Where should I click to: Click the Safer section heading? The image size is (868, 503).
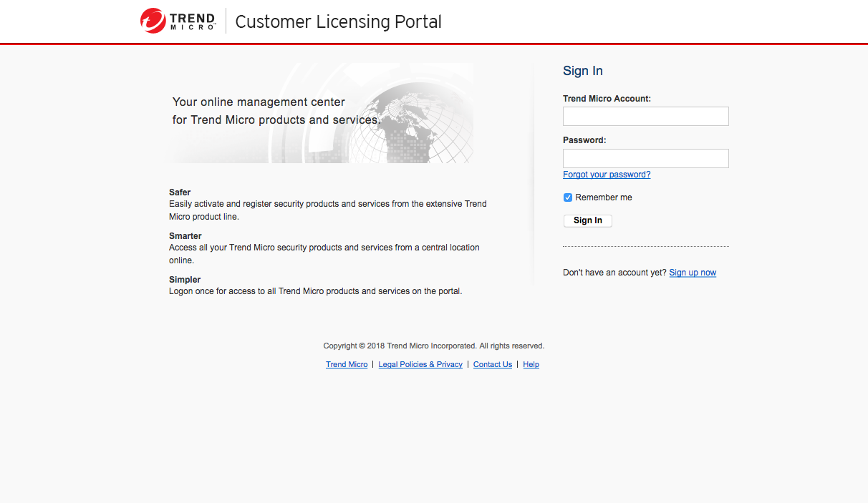coord(180,192)
